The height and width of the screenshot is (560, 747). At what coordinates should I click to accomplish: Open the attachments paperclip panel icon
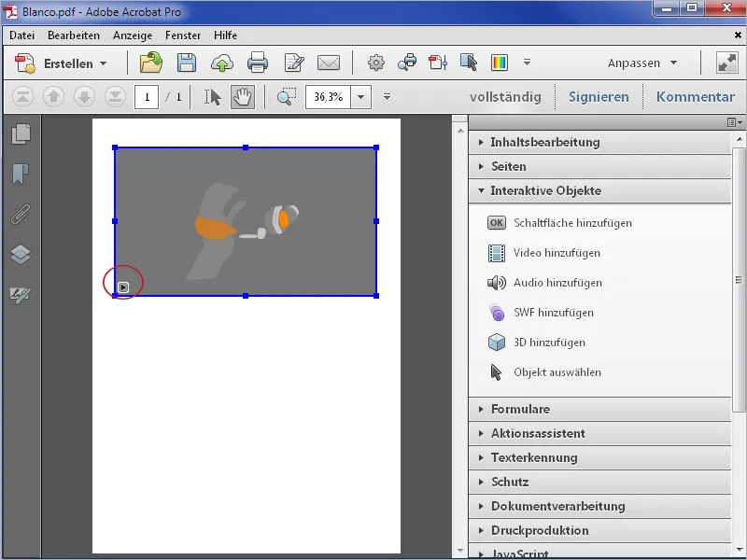(x=21, y=215)
